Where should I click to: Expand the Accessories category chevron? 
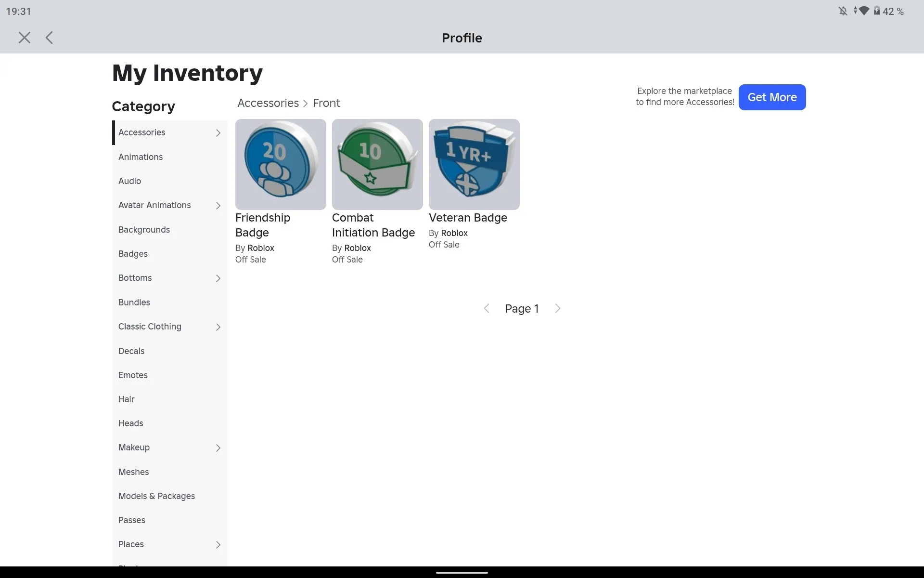[218, 133]
